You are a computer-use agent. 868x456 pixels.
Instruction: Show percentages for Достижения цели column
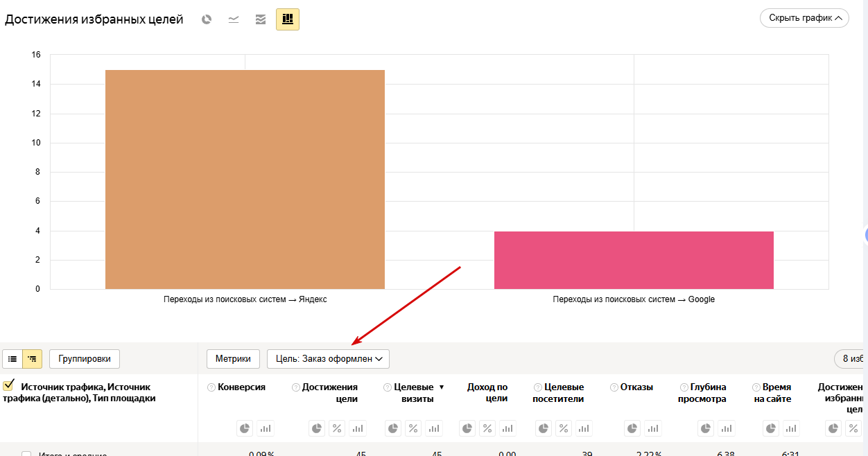337,428
